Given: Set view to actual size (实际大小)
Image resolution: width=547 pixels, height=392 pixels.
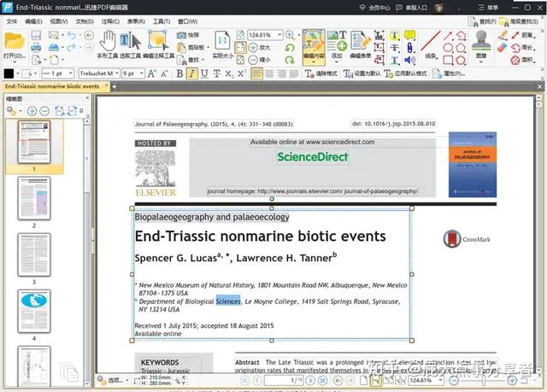Looking at the screenshot, I should click(x=222, y=44).
